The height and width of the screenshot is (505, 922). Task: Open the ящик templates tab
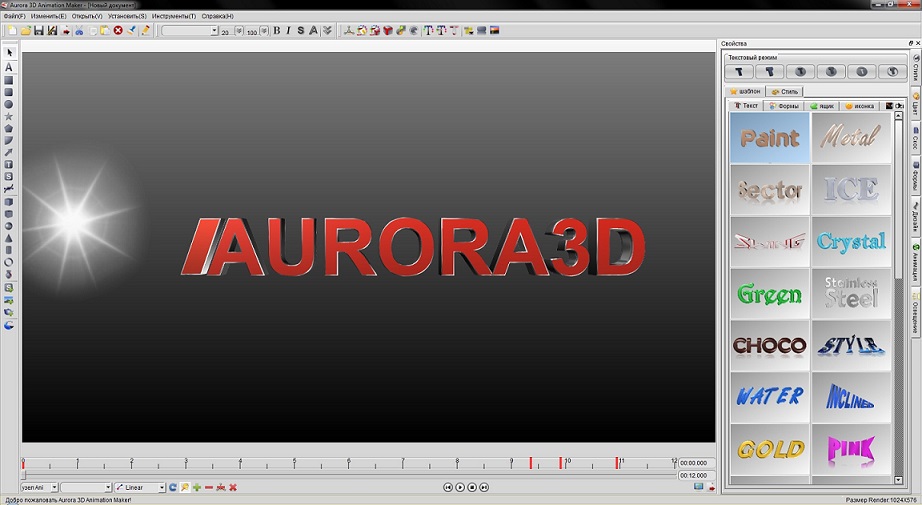[x=823, y=106]
